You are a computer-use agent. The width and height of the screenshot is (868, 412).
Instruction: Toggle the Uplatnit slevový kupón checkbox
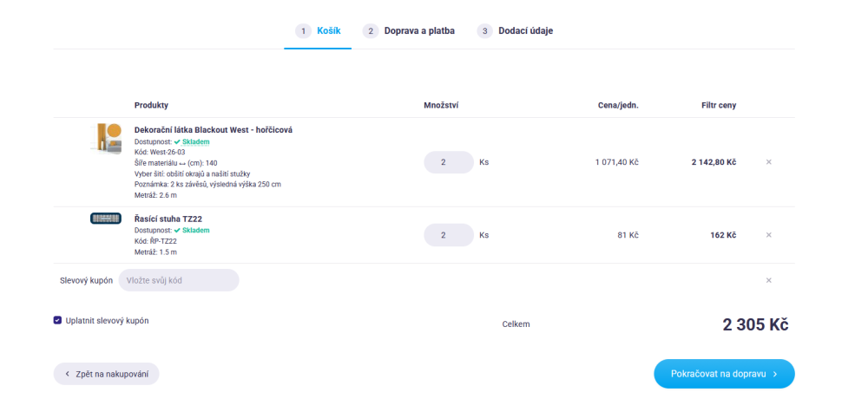(57, 320)
